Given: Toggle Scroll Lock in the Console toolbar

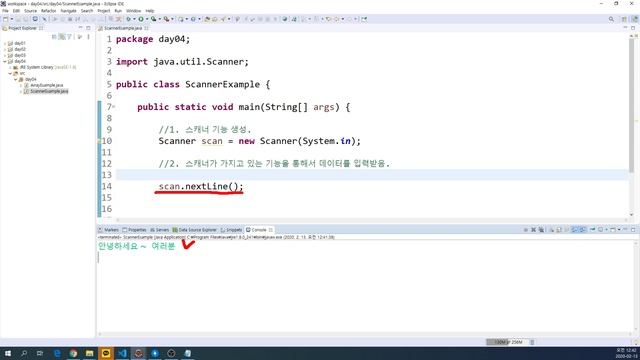Looking at the screenshot, I should pos(559,230).
